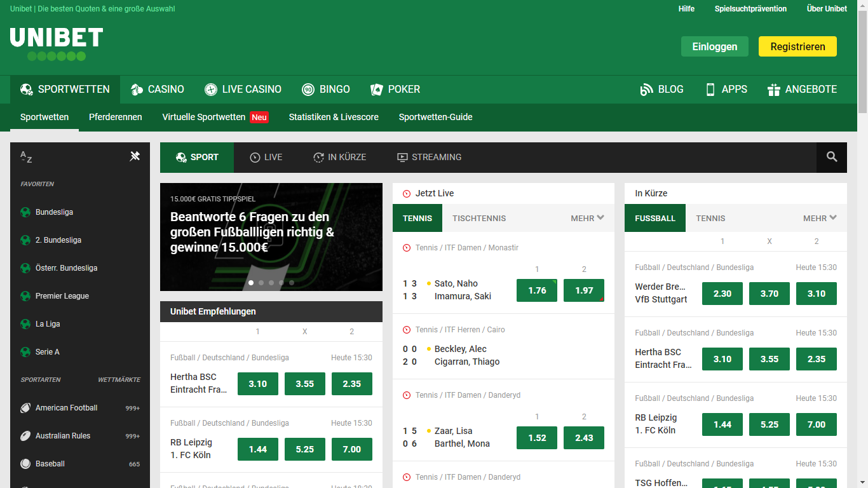Select the FUSSBALL tab in In Kürze
868x488 pixels.
point(655,218)
